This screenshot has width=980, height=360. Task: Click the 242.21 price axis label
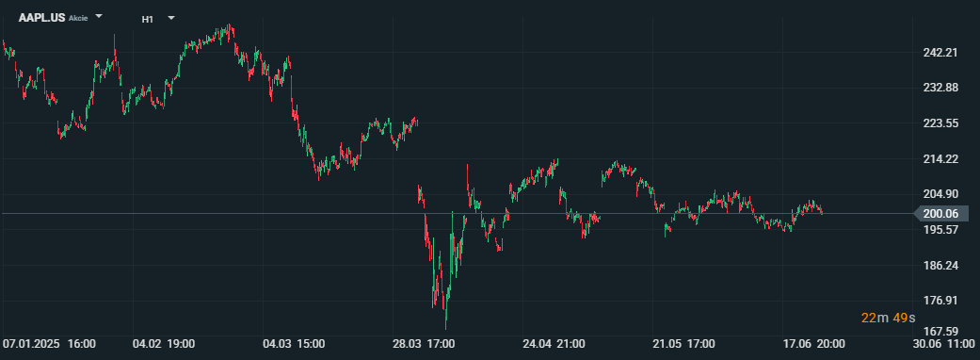click(x=940, y=53)
